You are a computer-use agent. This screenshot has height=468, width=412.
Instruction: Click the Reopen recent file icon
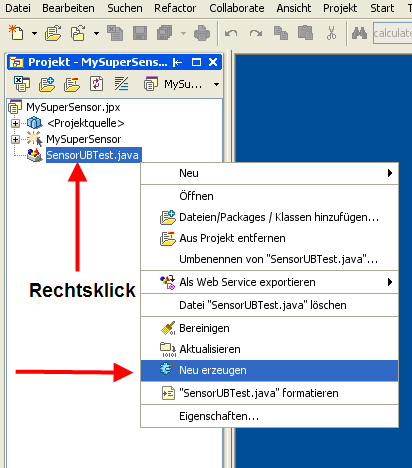coord(78,33)
